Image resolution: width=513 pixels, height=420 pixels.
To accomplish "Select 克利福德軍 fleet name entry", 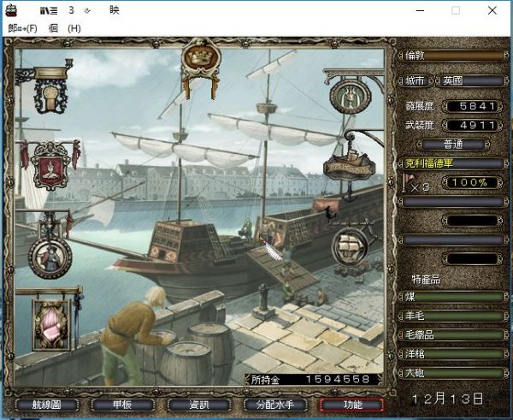I will (x=451, y=163).
